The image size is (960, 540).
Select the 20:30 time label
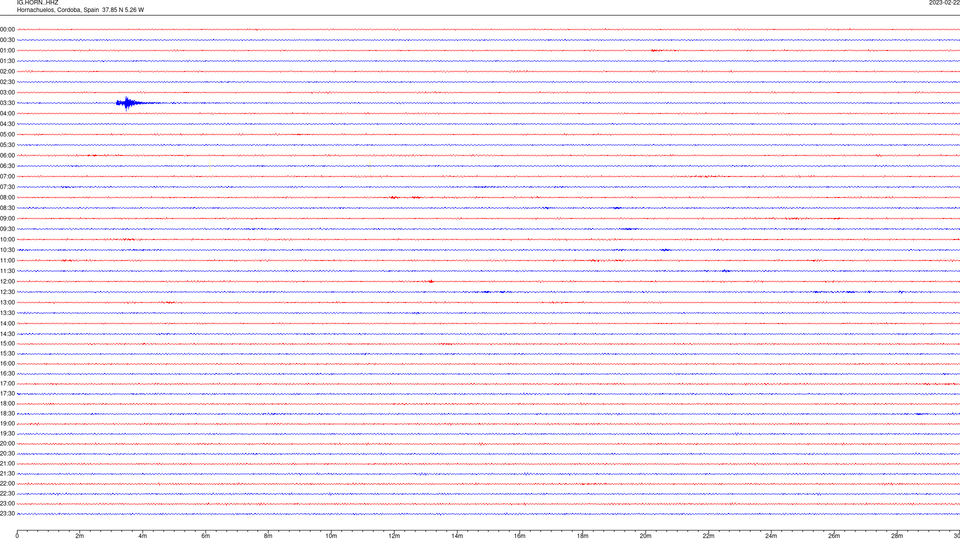[7, 454]
